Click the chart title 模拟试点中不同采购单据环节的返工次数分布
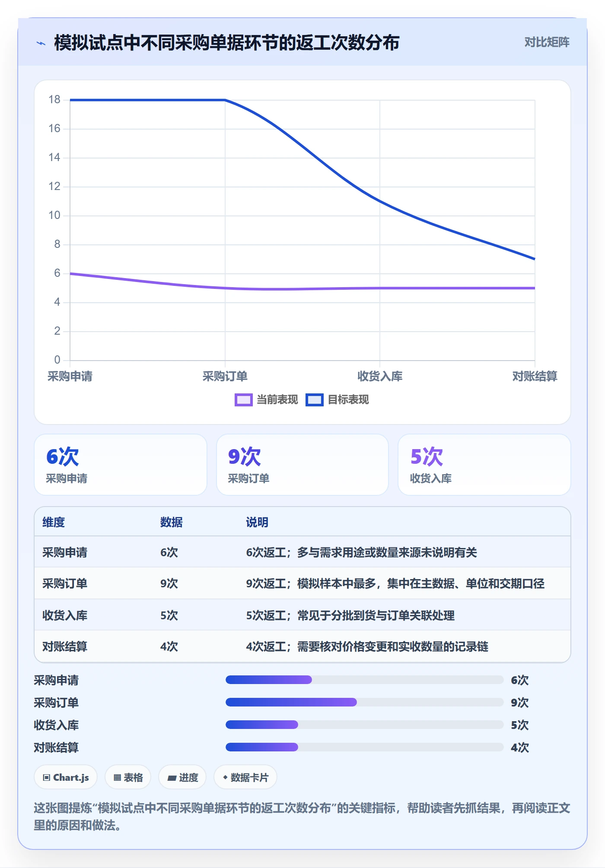The image size is (605, 868). (227, 43)
